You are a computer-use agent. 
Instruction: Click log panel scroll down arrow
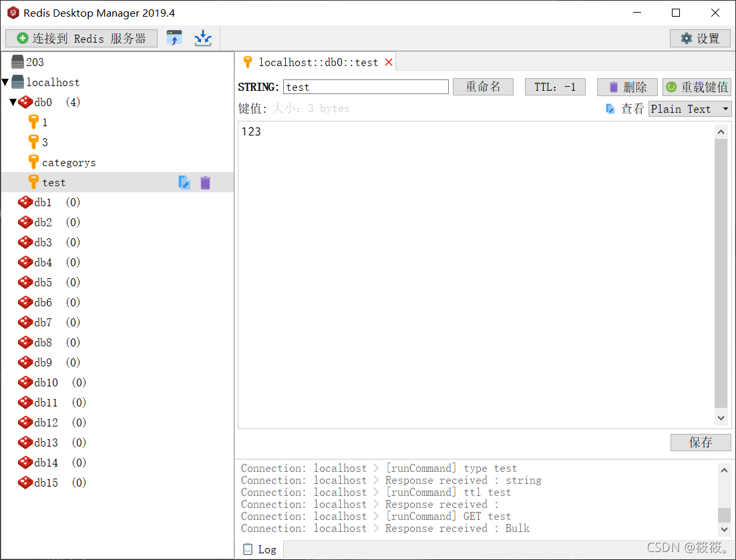click(x=724, y=529)
